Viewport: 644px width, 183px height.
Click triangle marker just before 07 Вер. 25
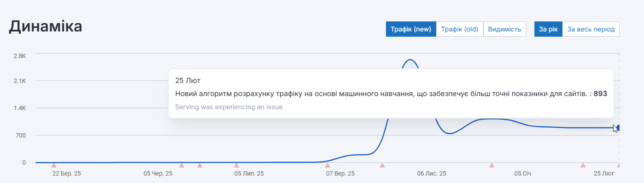[327, 165]
